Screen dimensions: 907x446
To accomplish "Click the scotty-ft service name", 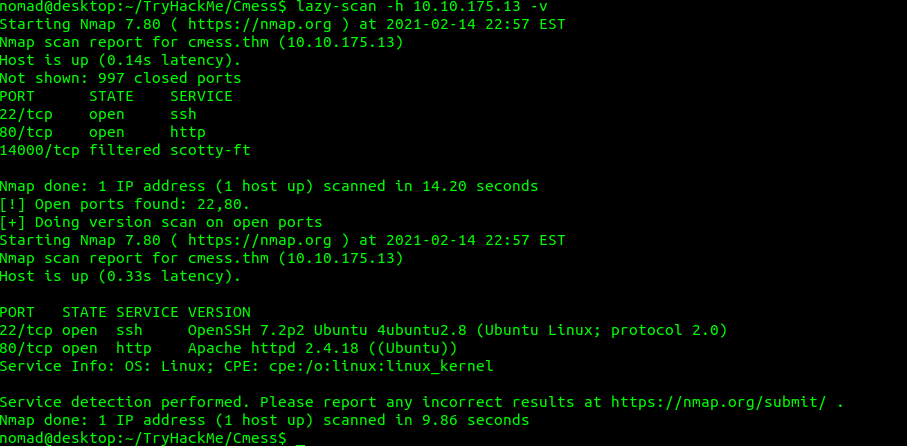I will point(210,150).
